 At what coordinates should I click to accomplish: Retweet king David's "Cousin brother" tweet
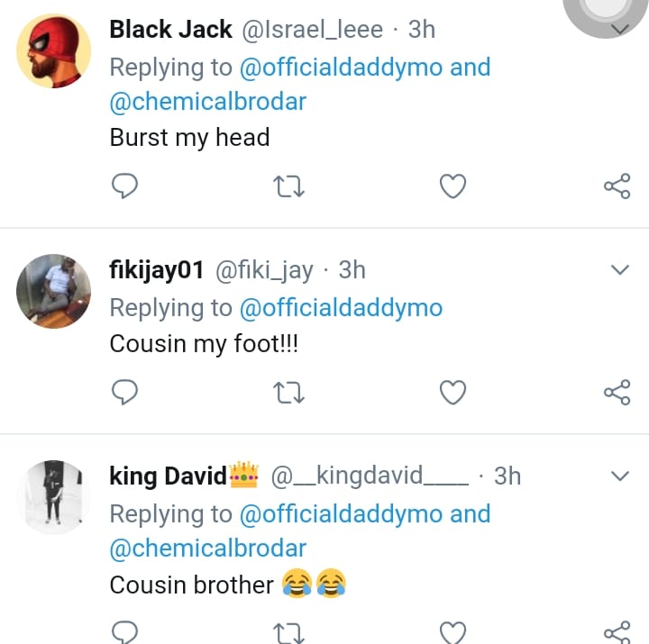pos(288,632)
